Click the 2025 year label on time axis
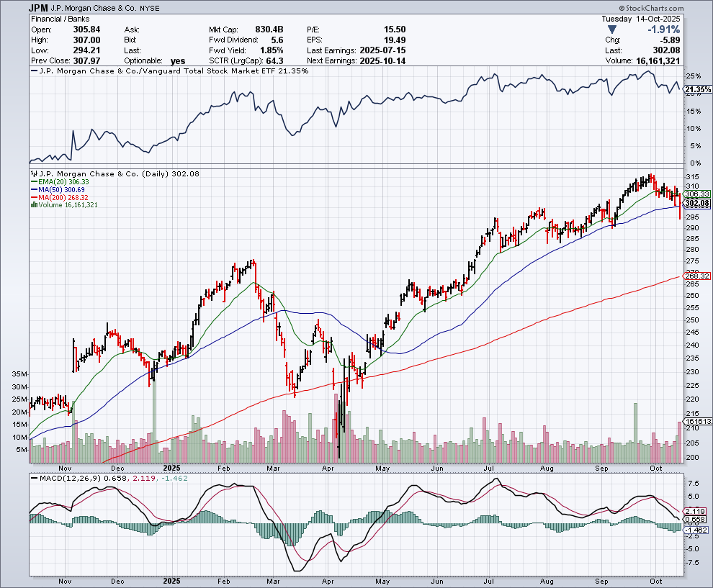 [x=171, y=580]
